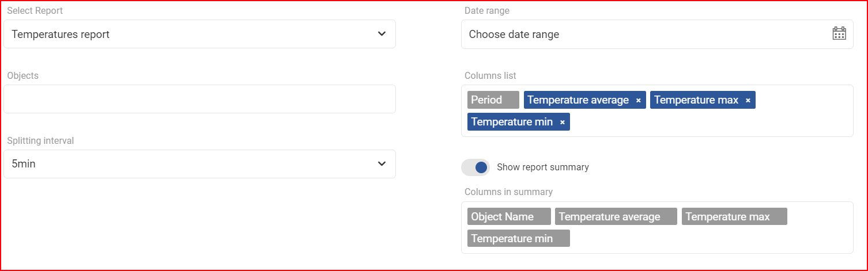
Task: Click the 5min splitting interval value
Action: 24,164
